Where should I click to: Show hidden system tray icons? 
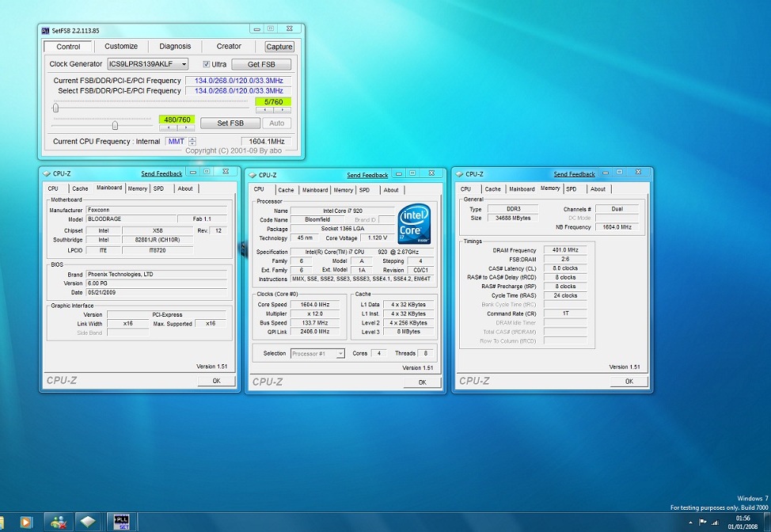tap(690, 522)
